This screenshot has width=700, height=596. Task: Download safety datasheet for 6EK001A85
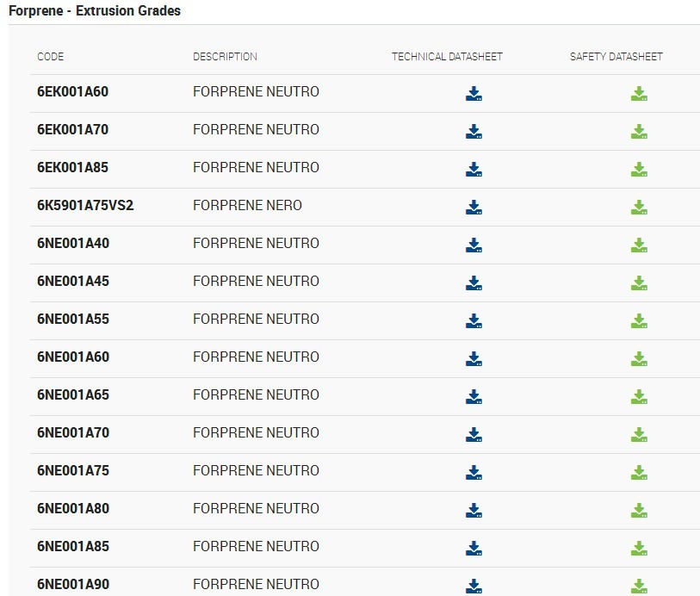click(639, 170)
